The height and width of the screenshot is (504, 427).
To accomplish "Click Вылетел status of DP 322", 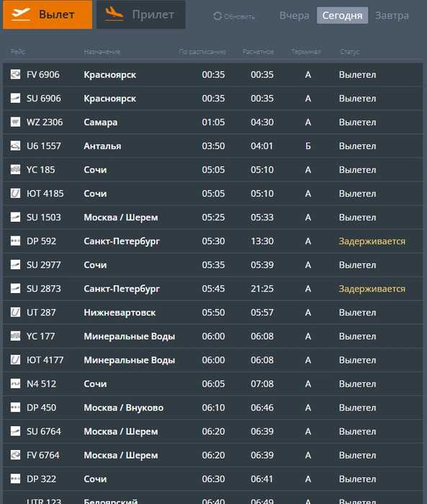I will [357, 479].
